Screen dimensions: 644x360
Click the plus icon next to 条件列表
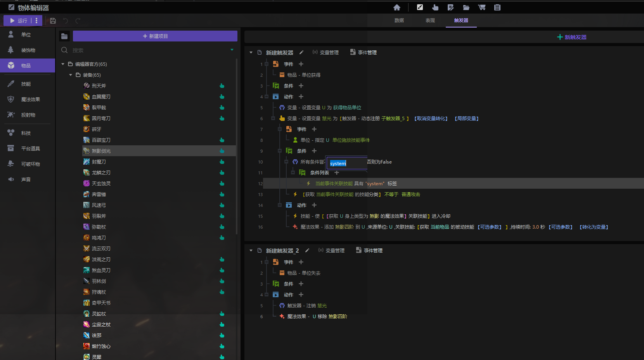pos(337,172)
